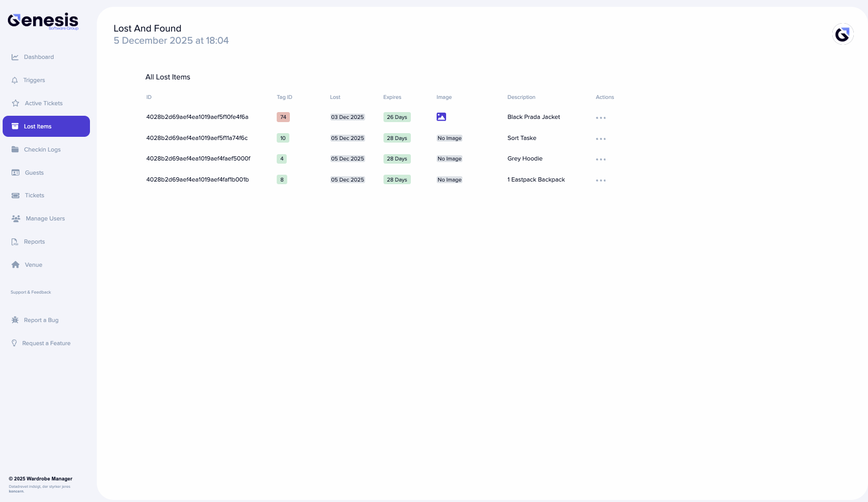Viewport: 868px width, 502px height.
Task: Click the Tag ID badge 74
Action: 283,117
